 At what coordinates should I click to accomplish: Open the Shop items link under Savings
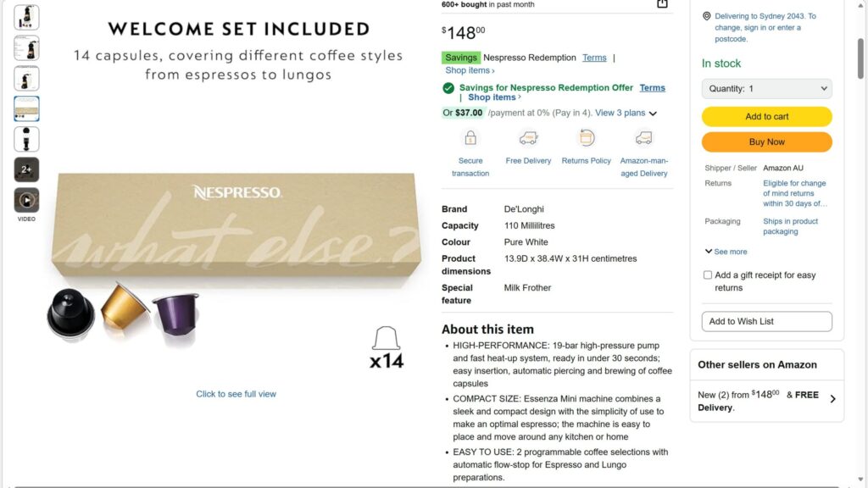470,71
